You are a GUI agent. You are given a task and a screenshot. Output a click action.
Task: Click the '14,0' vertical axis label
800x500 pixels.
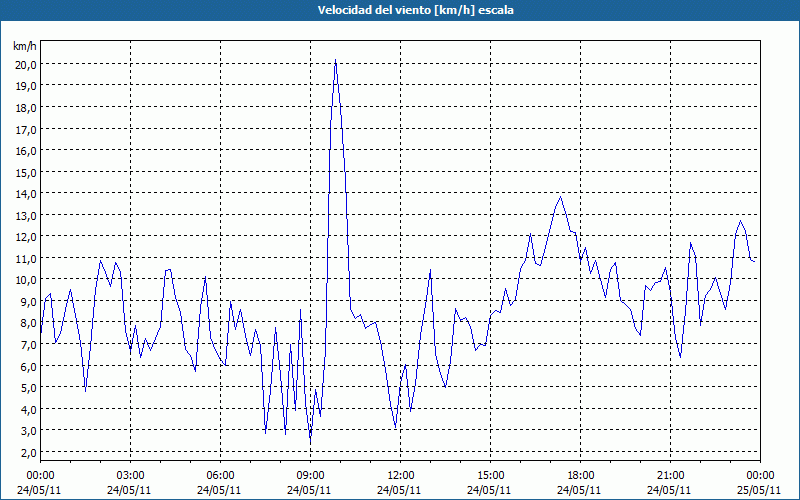click(27, 194)
